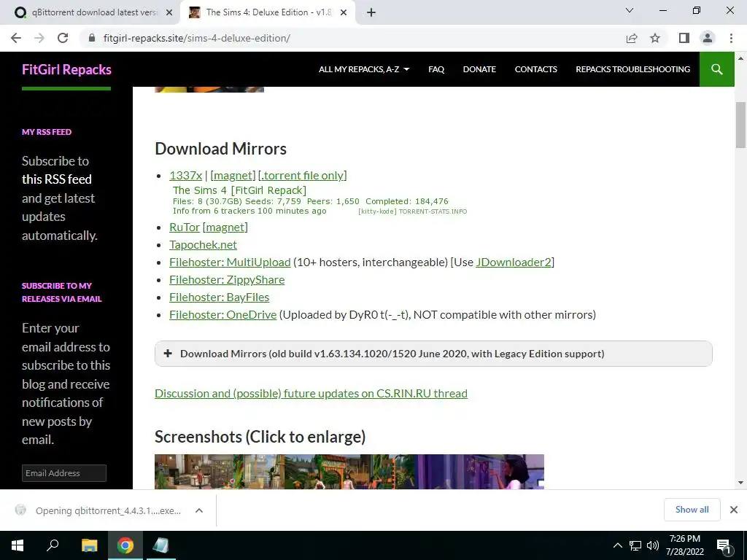This screenshot has height=560, width=747.
Task: Click 'this RSS feed' in sidebar
Action: point(57,179)
